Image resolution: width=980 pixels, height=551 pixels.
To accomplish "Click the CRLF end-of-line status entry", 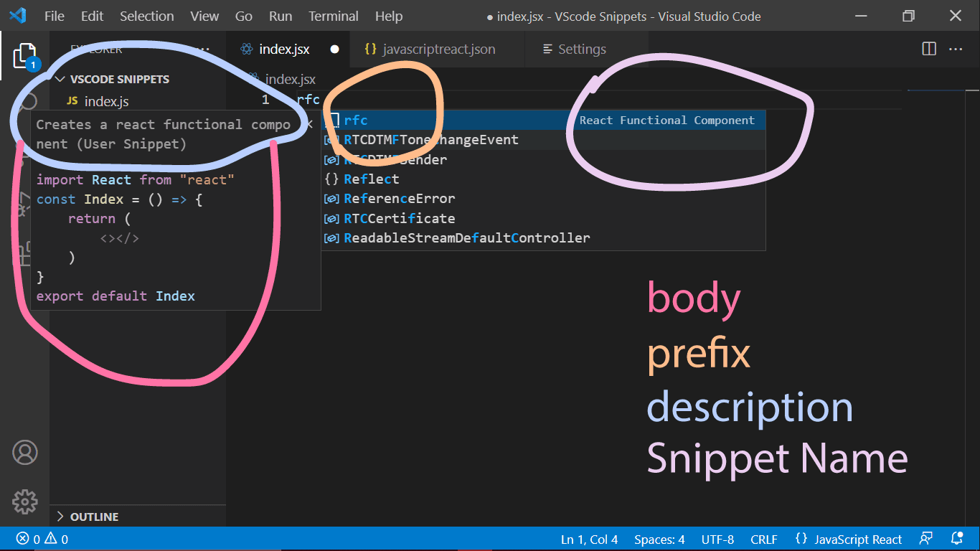I will tap(764, 540).
